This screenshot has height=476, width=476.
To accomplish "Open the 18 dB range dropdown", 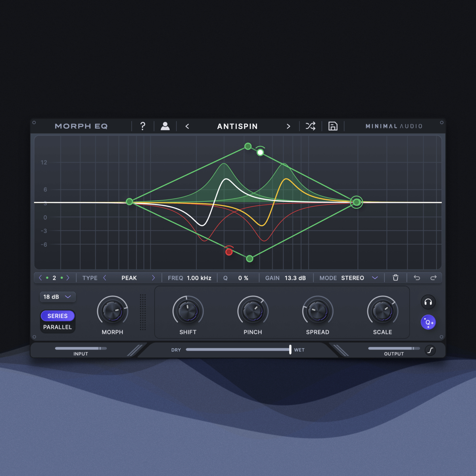I will [x=58, y=297].
